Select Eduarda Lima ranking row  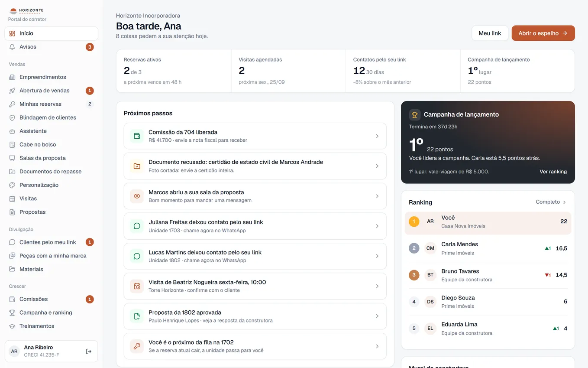[x=488, y=329]
